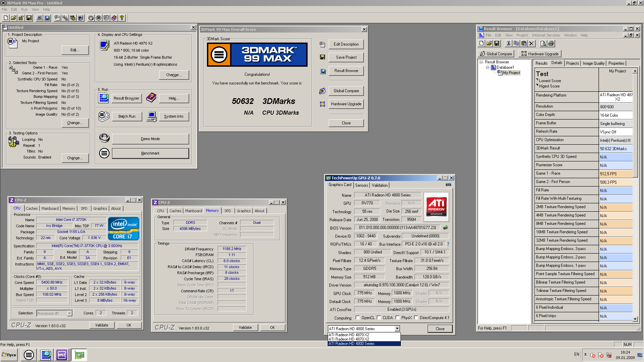Click the Select Tests checkmarks toolbar icon
The width and height of the screenshot is (644, 362).
point(65,18)
